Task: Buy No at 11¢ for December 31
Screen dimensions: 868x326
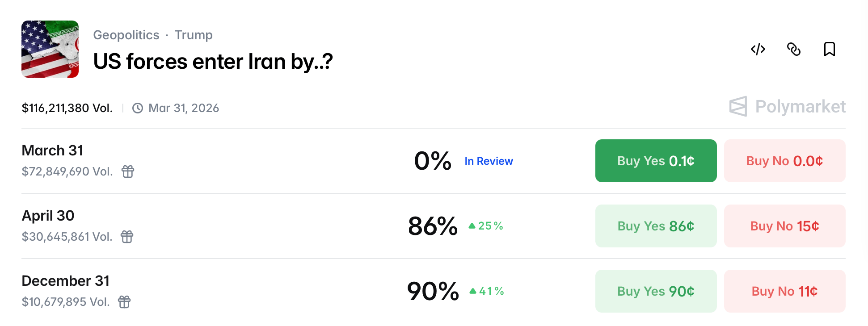Action: [x=784, y=291]
